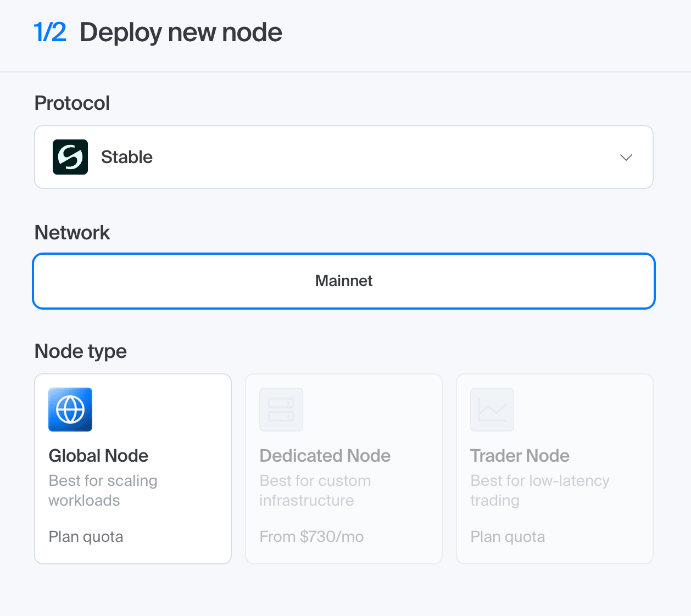Click the Best for custom infrastructure description
Image resolution: width=691 pixels, height=616 pixels.
pyautogui.click(x=315, y=490)
